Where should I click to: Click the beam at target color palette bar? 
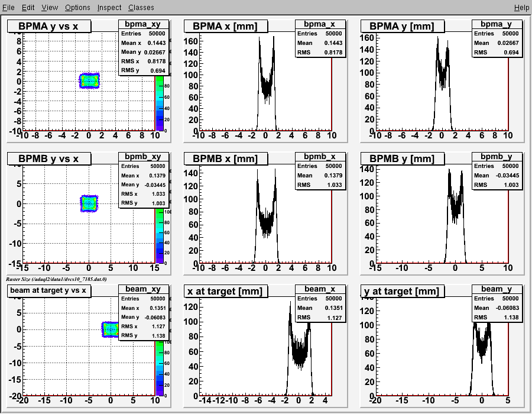click(160, 368)
